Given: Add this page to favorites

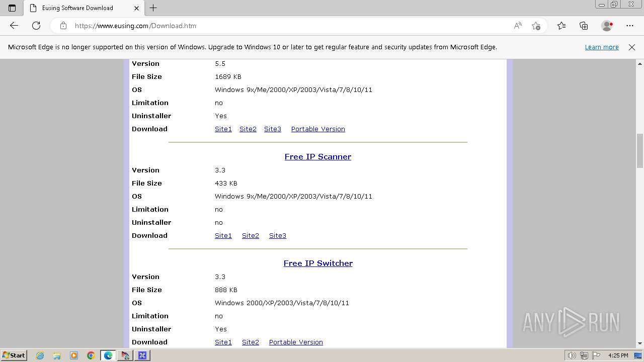Looking at the screenshot, I should 536,26.
